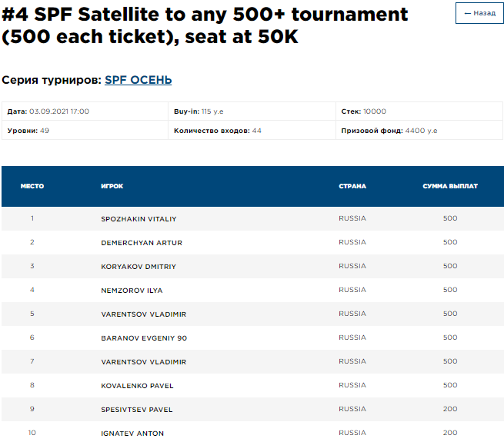Click the СТРАНА column header
The height and width of the screenshot is (442, 504).
pos(352,186)
